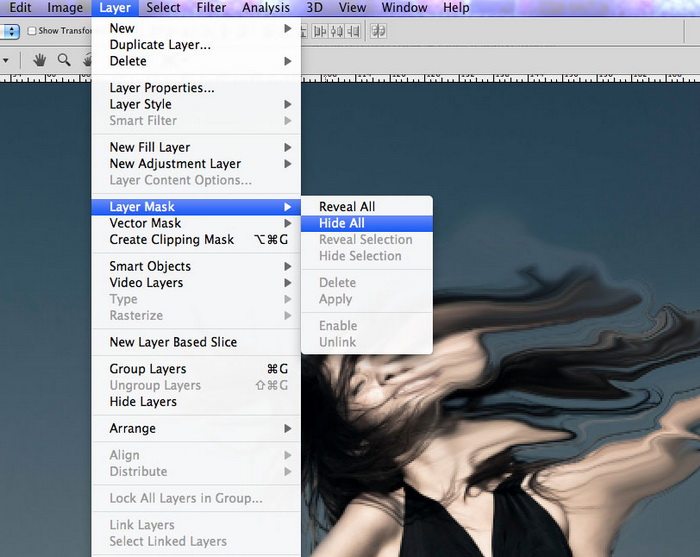Open the Filter menu
The height and width of the screenshot is (557, 700).
[211, 8]
